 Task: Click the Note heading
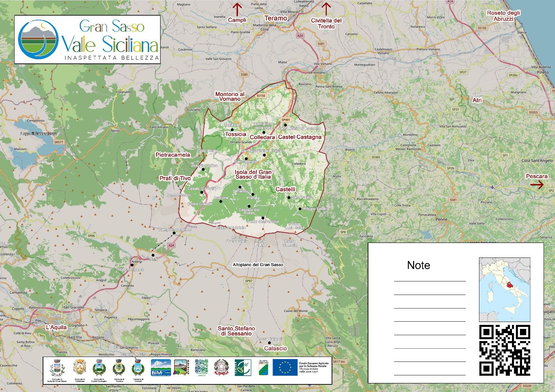[x=418, y=265]
